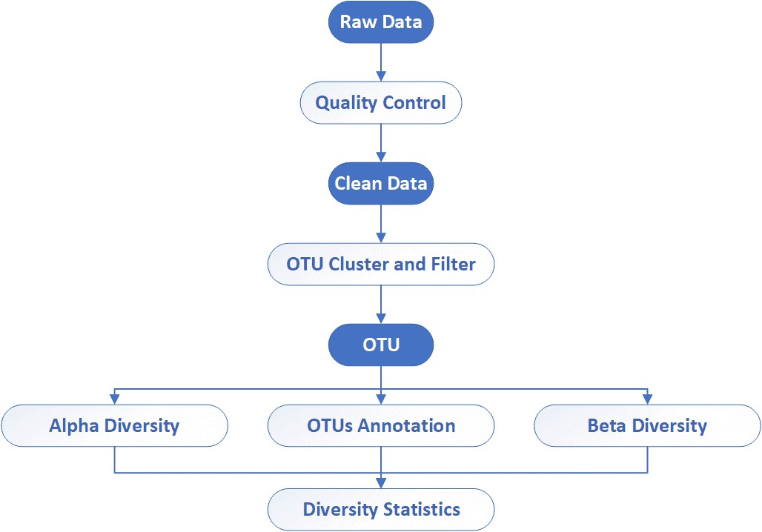This screenshot has width=762, height=532.
Task: Select arrow from OTU Cluster and Filter to OTU
Action: (x=380, y=304)
